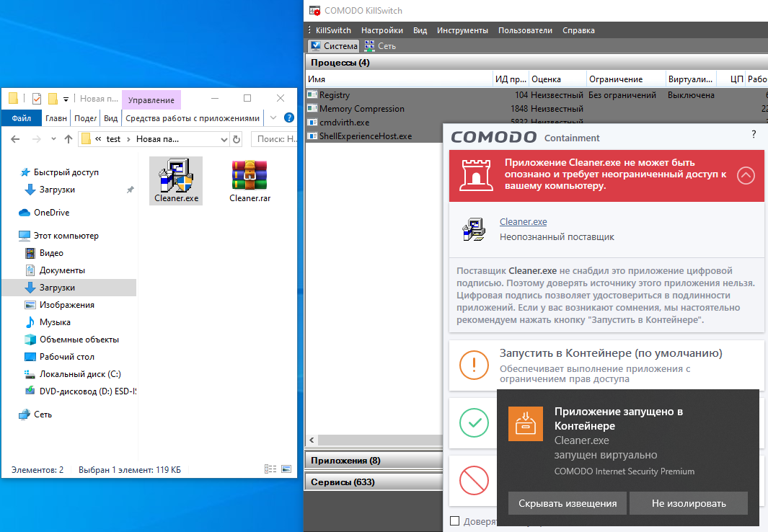Viewport: 768px width, 532px height.
Task: Click the Explorer forward arrow
Action: (36, 139)
